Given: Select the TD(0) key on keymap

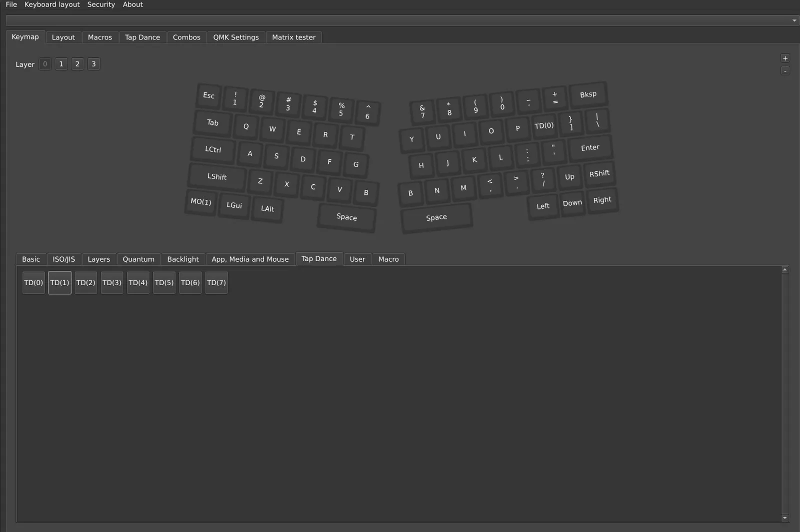Looking at the screenshot, I should tap(544, 125).
